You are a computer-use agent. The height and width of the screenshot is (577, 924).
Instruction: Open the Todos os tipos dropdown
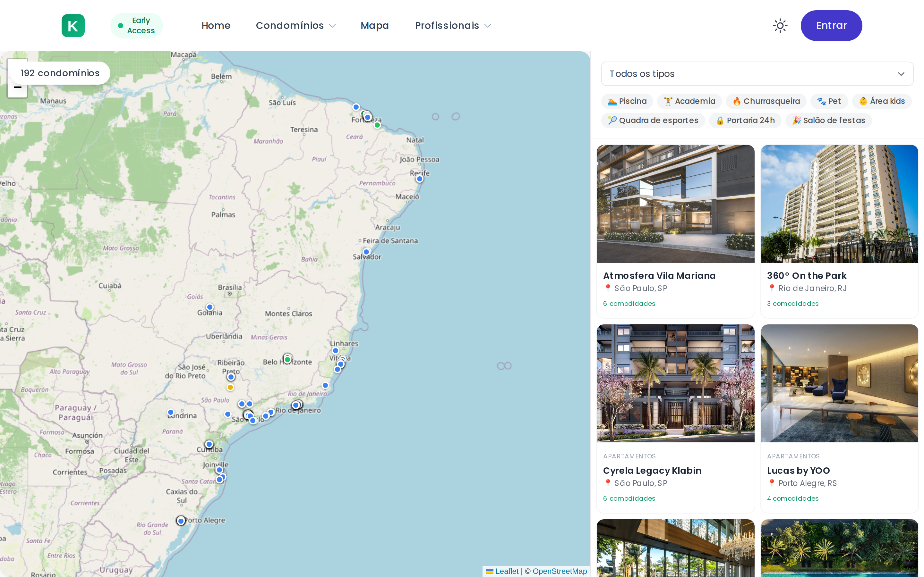tap(757, 74)
